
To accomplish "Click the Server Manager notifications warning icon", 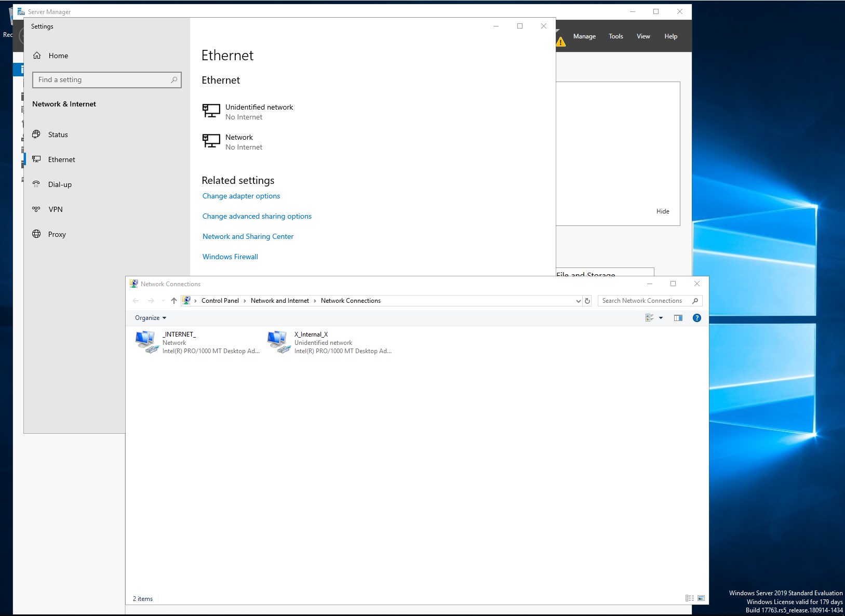I will click(x=561, y=42).
